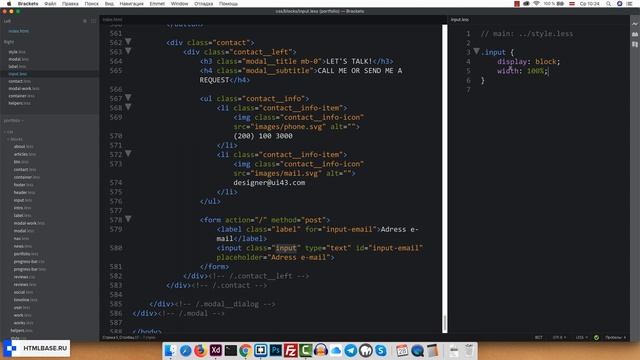Open Calendar from the dock
Image resolution: width=640 pixels, height=360 pixels.
tap(402, 350)
